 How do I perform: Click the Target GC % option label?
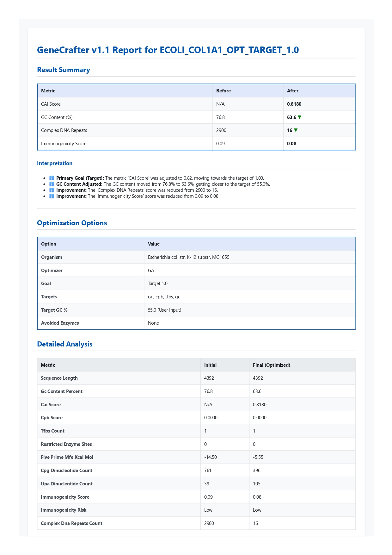pos(54,310)
